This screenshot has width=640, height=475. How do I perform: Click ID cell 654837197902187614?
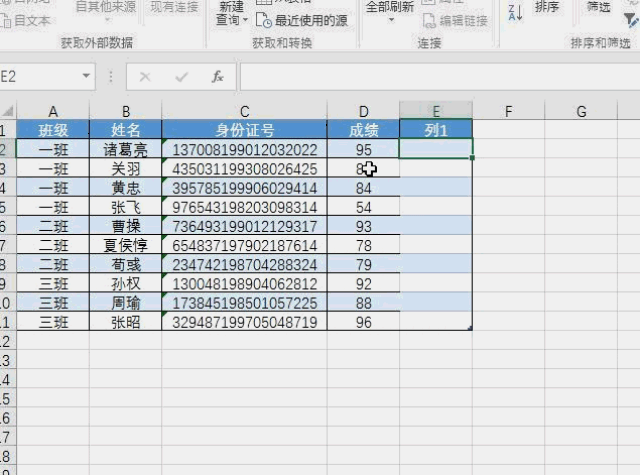tap(244, 245)
